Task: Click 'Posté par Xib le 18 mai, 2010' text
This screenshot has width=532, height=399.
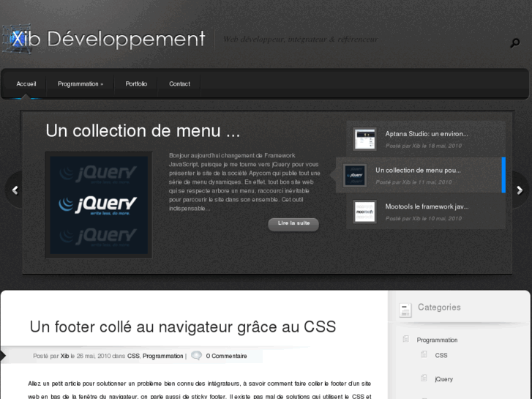Action: click(424, 146)
